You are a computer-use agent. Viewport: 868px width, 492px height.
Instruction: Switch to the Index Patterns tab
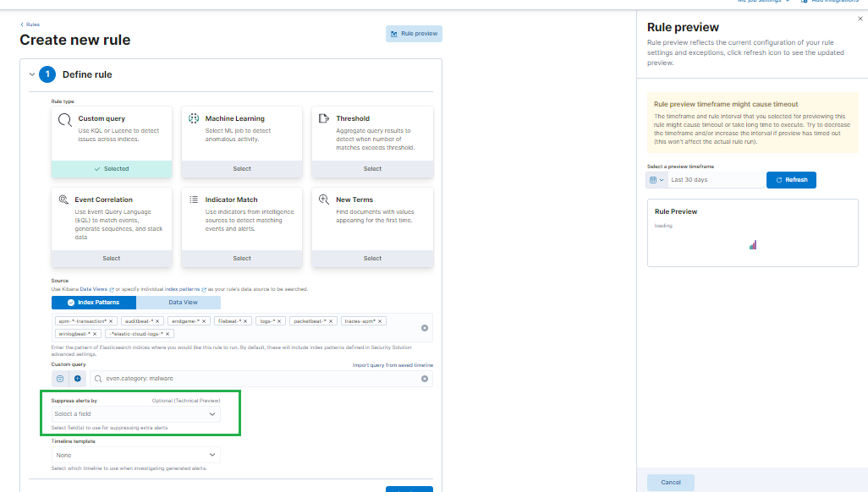96,302
